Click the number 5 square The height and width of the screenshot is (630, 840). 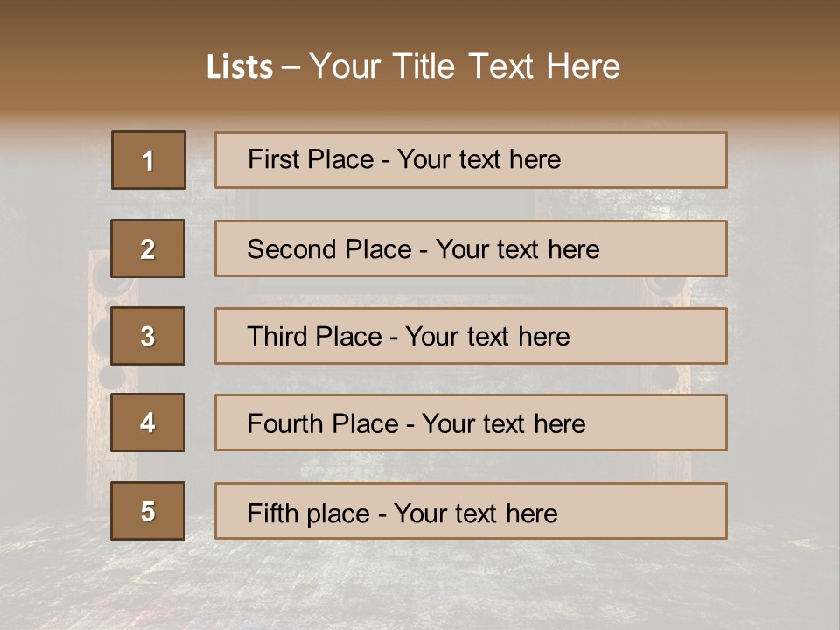click(148, 511)
